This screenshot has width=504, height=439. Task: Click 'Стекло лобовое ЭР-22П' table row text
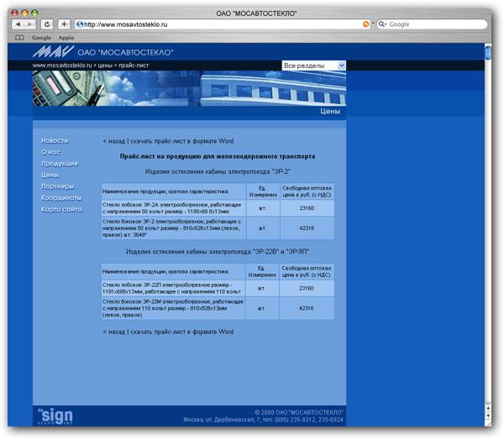[x=172, y=289]
